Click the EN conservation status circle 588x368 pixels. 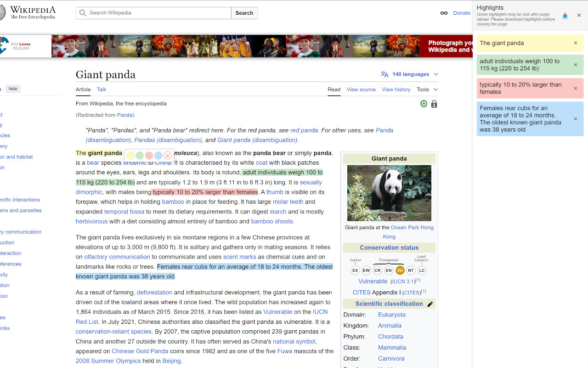coord(389,270)
